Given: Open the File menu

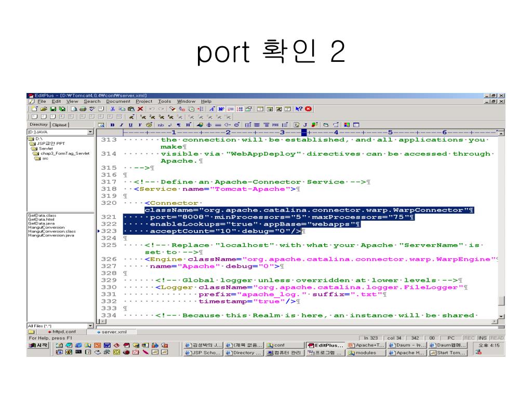Looking at the screenshot, I should coord(42,101).
